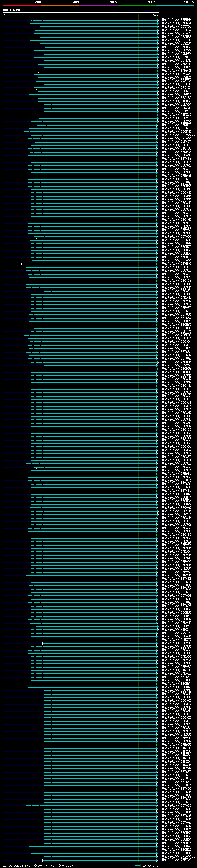
Task: Select the UniRef100_C8C3H7 label
Action: pos(177,413)
